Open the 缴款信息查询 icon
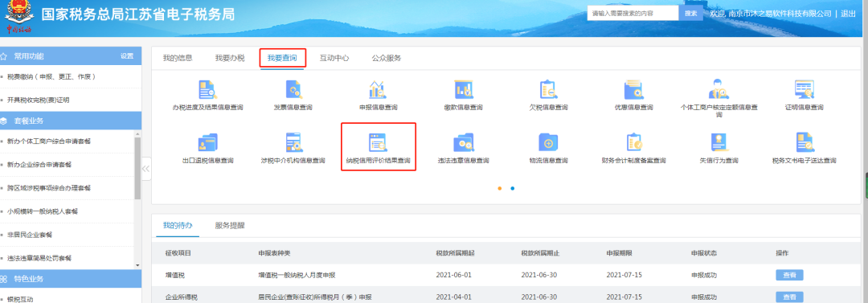The image size is (868, 303). point(463,89)
